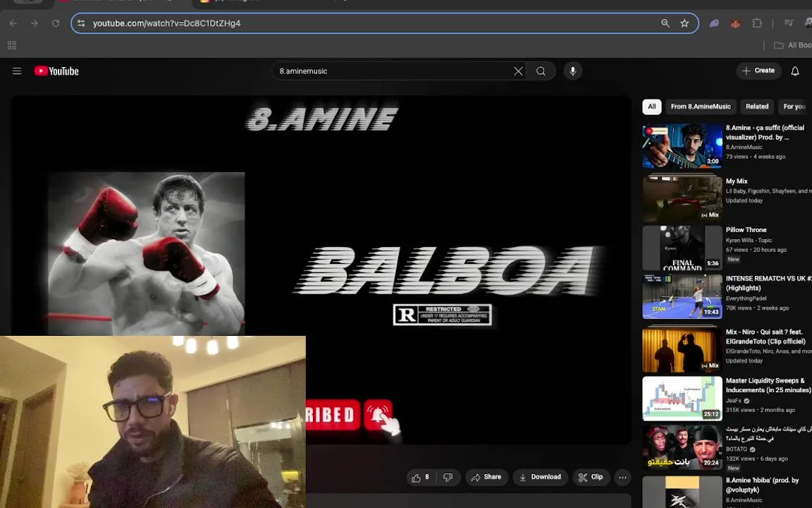812x508 pixels.
Task: Open the EverythingPadel channel name
Action: (746, 298)
